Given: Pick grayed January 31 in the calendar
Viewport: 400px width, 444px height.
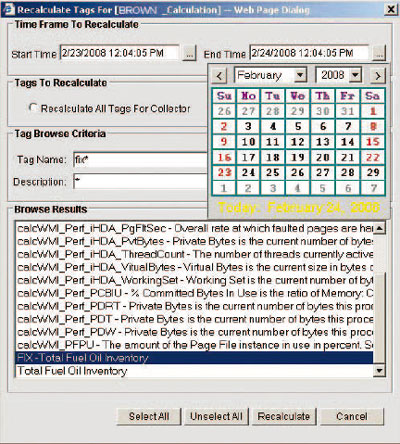Looking at the screenshot, I should tap(348, 111).
